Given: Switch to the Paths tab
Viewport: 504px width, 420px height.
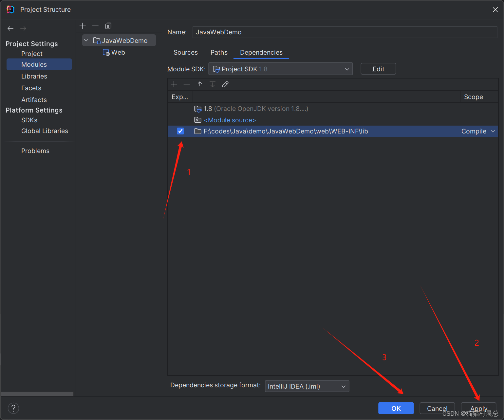Looking at the screenshot, I should (219, 52).
